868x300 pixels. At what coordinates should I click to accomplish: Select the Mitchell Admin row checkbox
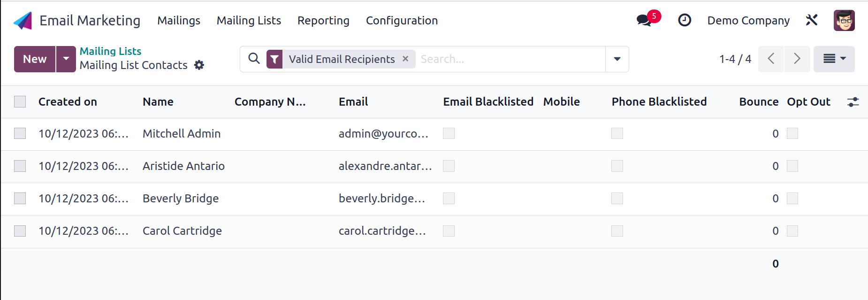pos(20,133)
